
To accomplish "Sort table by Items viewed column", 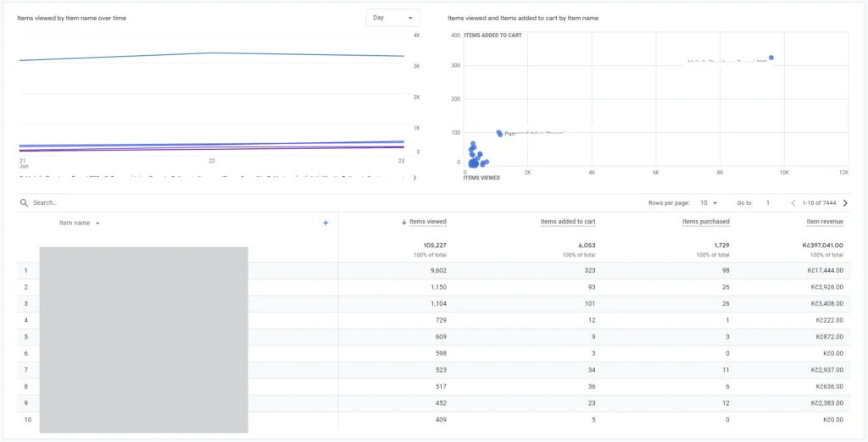I will pos(428,222).
